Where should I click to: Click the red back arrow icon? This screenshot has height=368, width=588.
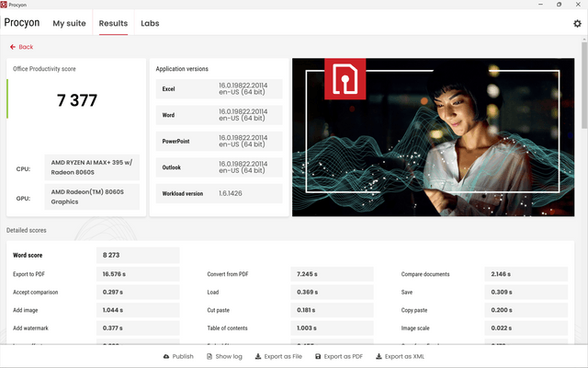13,47
